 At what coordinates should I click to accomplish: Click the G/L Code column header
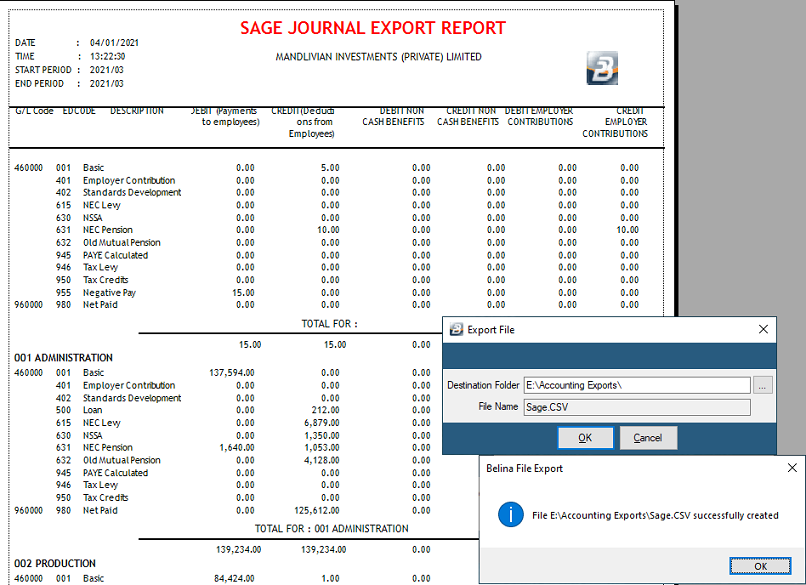(x=34, y=111)
